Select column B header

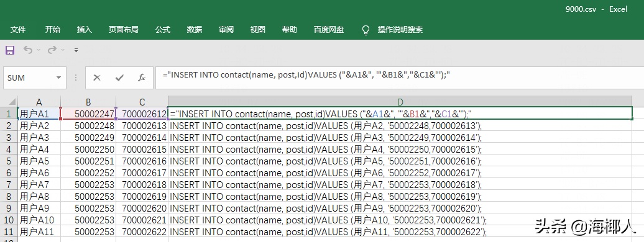pos(88,102)
